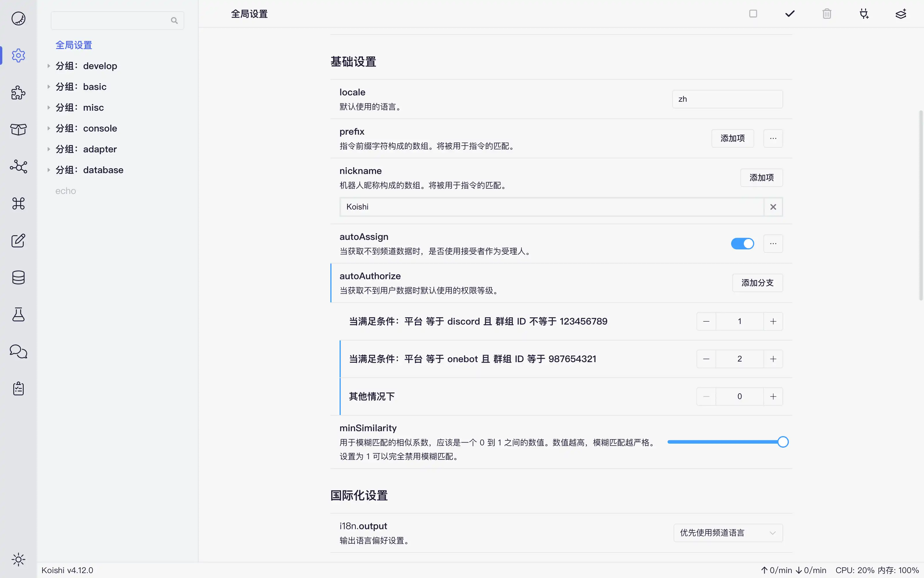Image resolution: width=924 pixels, height=578 pixels.
Task: Click 添加项 button for prefix
Action: (x=732, y=138)
